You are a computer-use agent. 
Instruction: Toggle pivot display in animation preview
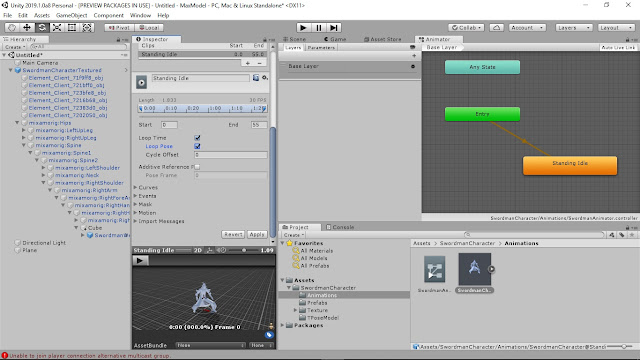point(210,250)
